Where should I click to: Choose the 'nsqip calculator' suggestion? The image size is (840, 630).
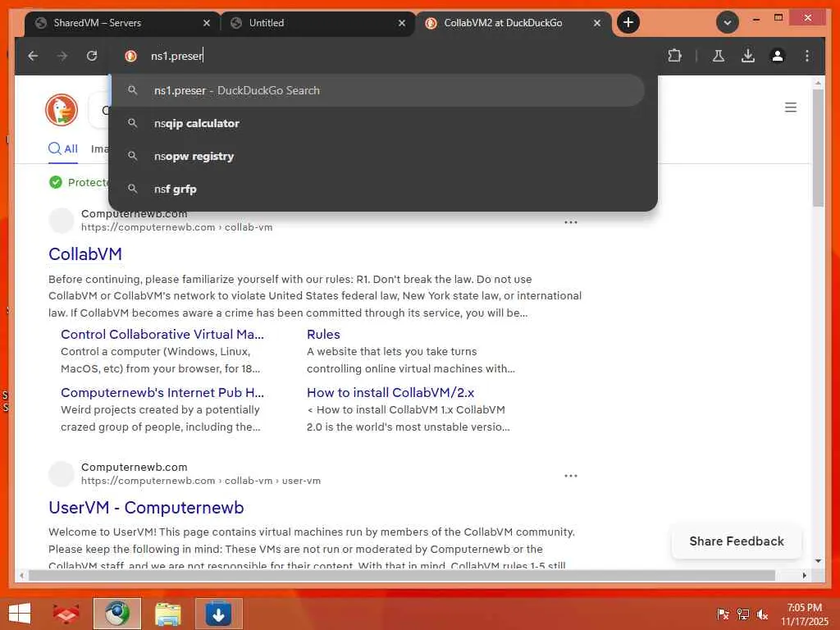click(377, 123)
